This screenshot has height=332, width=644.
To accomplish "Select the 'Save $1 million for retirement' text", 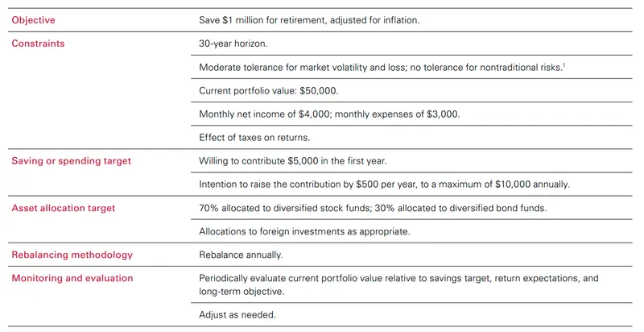I will tap(309, 19).
